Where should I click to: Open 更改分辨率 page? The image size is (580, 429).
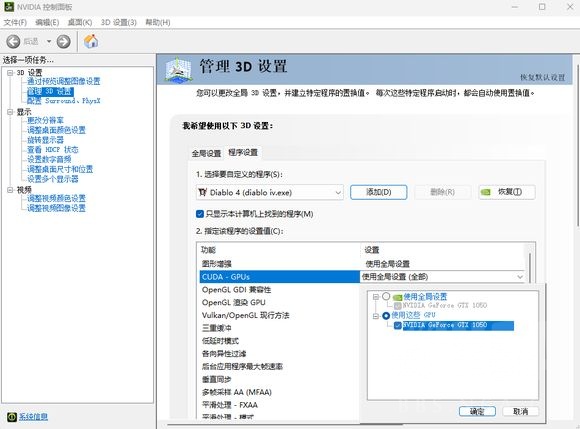click(x=45, y=120)
